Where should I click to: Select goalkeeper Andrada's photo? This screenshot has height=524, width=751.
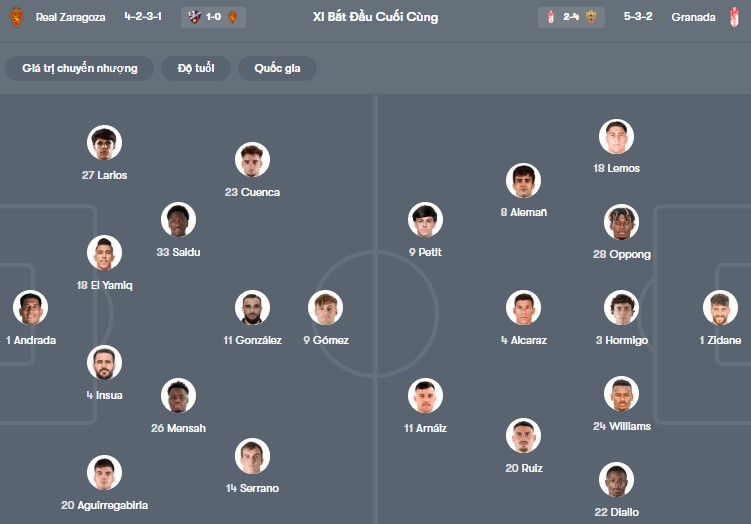pyautogui.click(x=30, y=308)
